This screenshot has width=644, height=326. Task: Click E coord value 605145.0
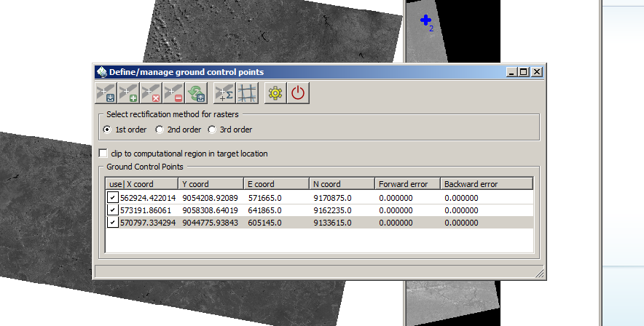click(265, 223)
